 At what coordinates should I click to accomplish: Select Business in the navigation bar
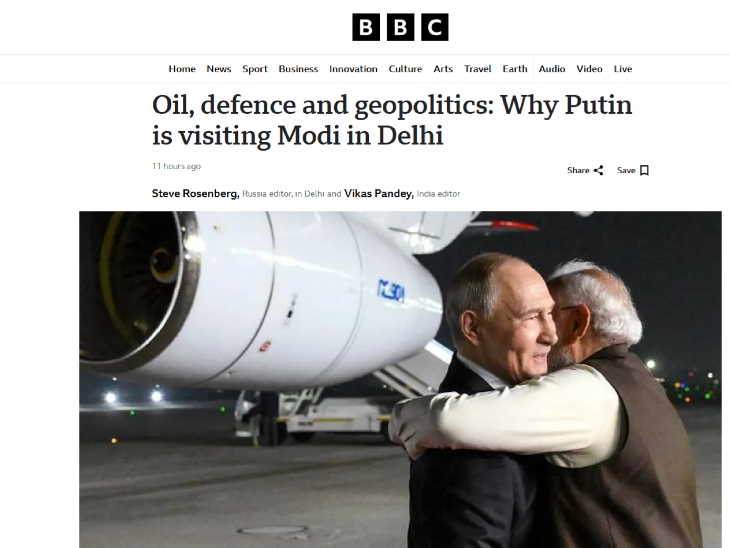(x=298, y=69)
